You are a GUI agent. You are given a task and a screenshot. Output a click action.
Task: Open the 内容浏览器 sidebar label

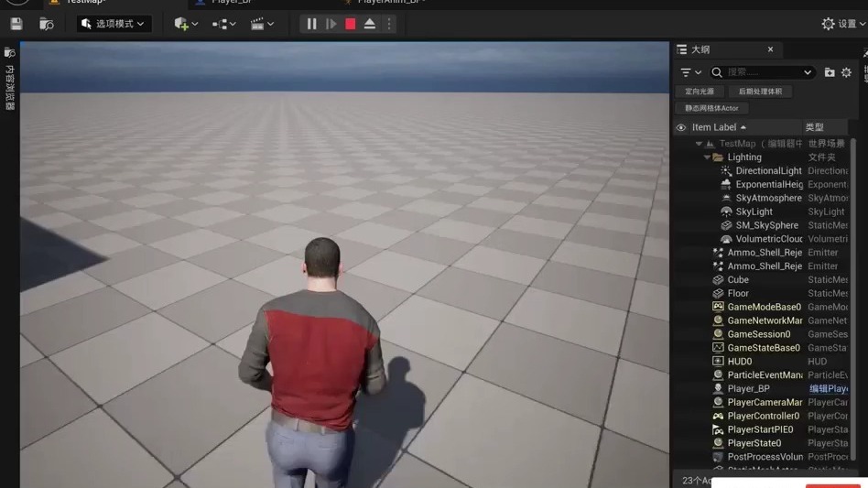9,87
